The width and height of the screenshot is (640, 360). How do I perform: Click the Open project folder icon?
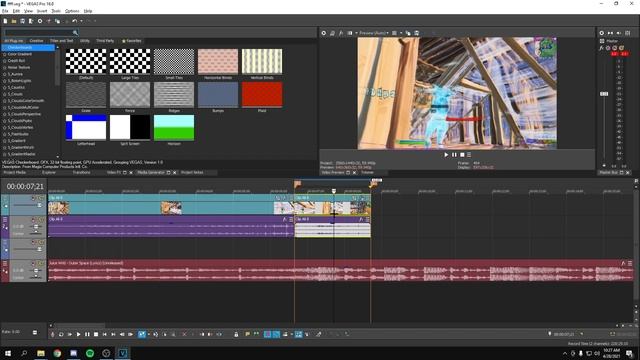[14, 21]
